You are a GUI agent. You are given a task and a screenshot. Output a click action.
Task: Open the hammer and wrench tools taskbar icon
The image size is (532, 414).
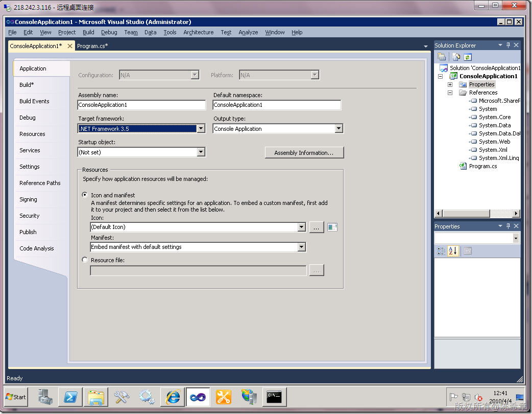point(121,397)
